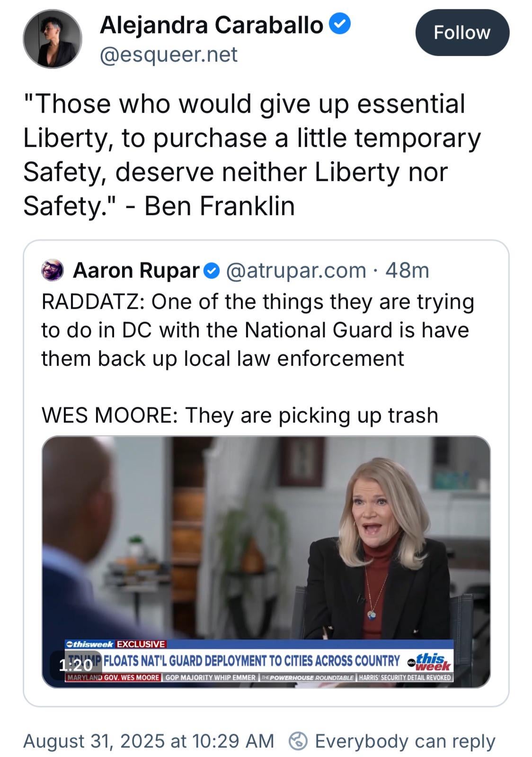
Task: Click the Alejandra Caraballo display name
Action: [211, 25]
